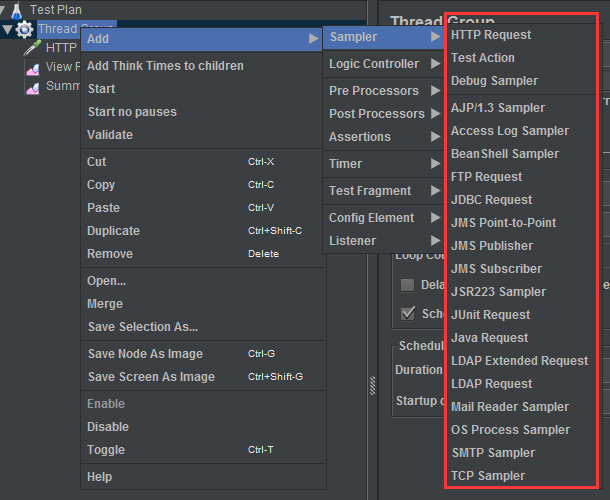Click the View Results listener graph icon

(32, 67)
